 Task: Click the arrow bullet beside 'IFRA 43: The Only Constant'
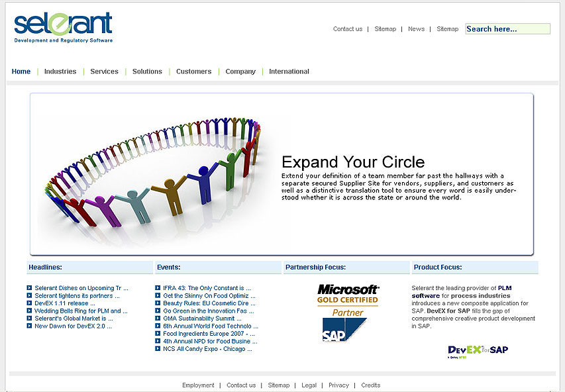[159, 288]
